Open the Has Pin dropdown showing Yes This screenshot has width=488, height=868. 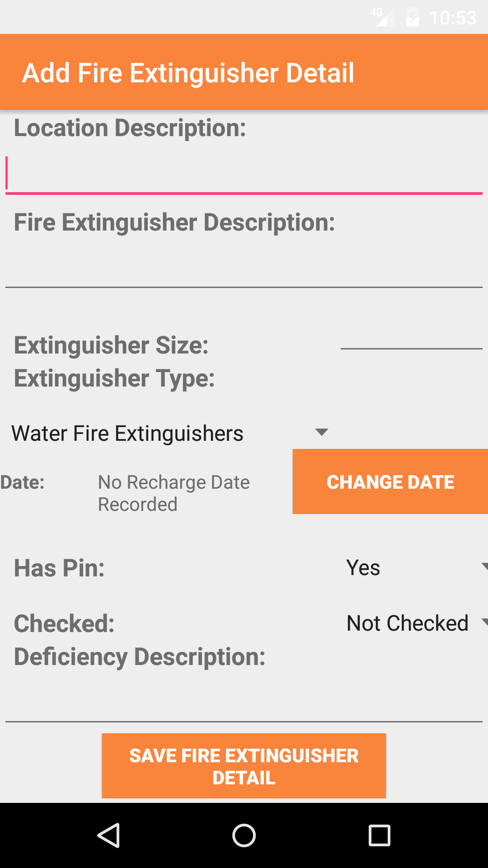pos(413,568)
